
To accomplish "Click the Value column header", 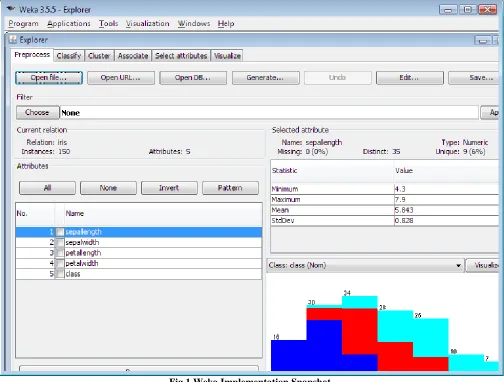I will point(447,171).
